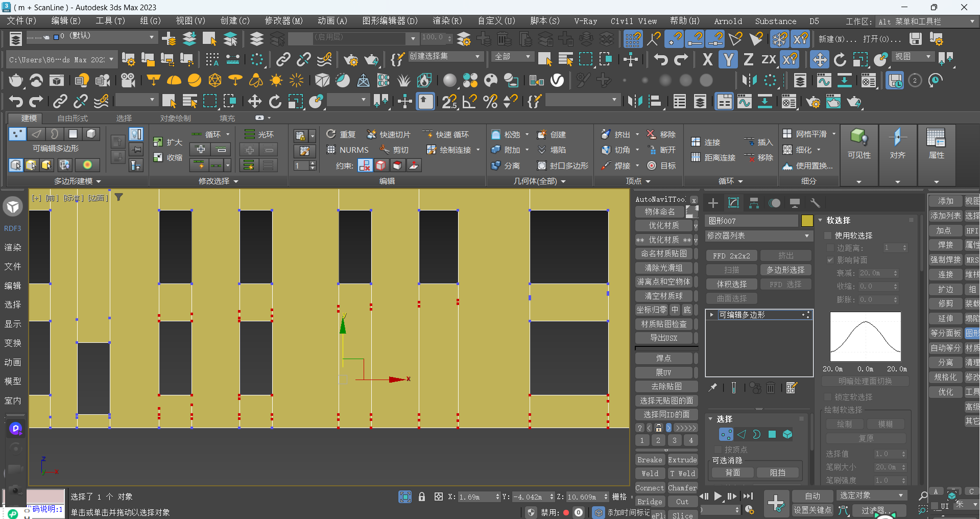Click the 阻挡 ignore button
Viewport: 980px width, 519px height.
click(778, 473)
